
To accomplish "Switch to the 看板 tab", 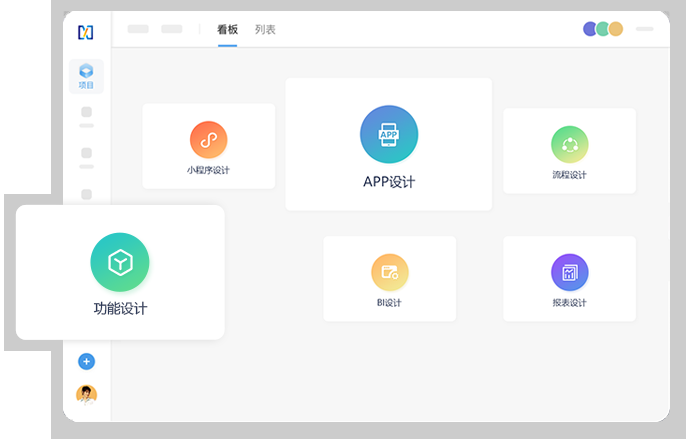I will pyautogui.click(x=227, y=30).
